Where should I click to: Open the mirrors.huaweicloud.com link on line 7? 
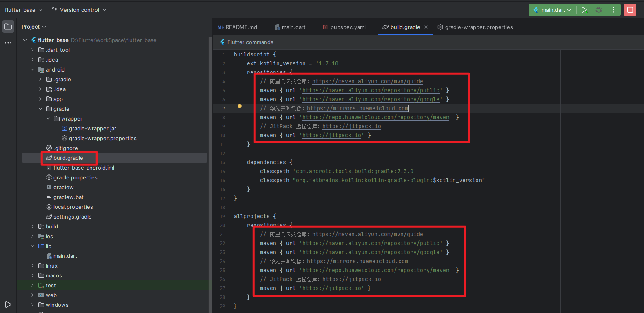click(x=357, y=108)
